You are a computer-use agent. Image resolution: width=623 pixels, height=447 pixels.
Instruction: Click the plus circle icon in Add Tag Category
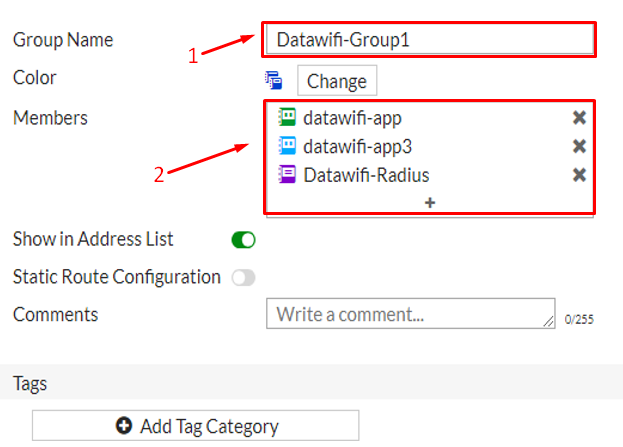(124, 426)
